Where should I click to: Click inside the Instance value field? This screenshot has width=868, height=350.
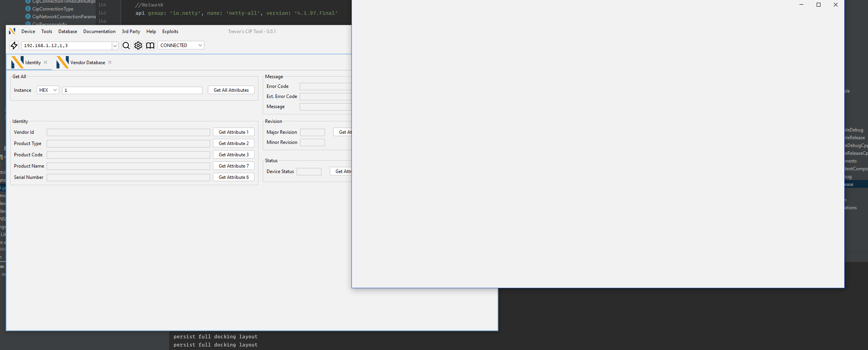132,90
